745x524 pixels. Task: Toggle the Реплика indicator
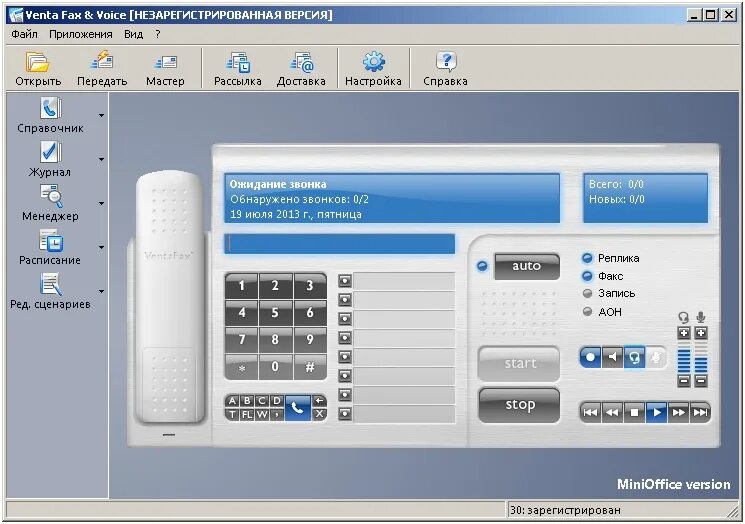tap(587, 258)
